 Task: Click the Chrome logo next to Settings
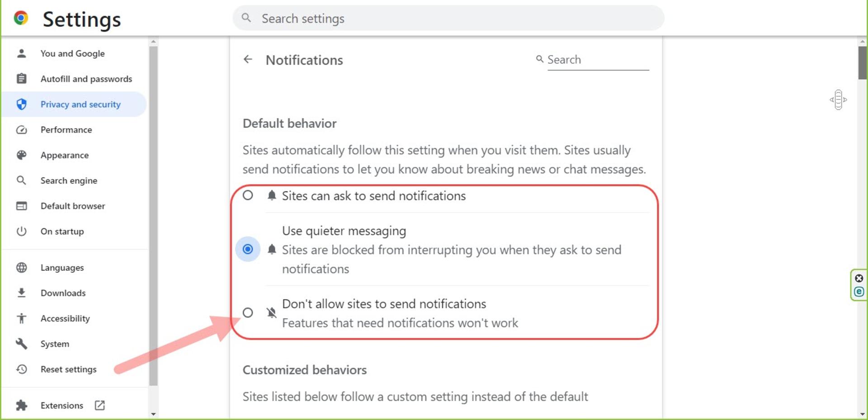click(21, 18)
